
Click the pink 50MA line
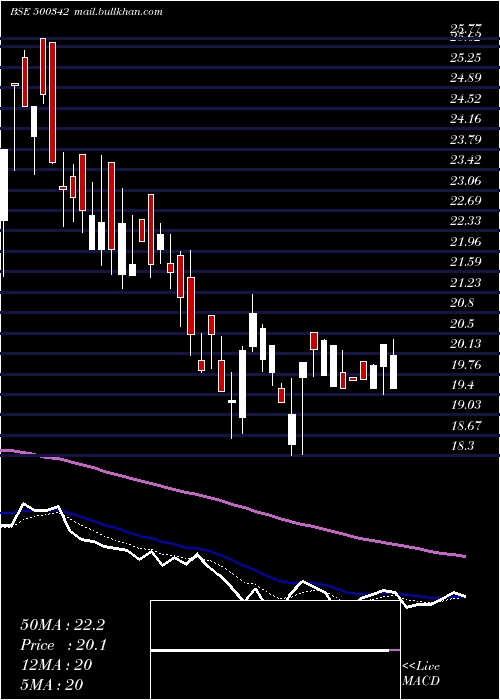(232, 504)
